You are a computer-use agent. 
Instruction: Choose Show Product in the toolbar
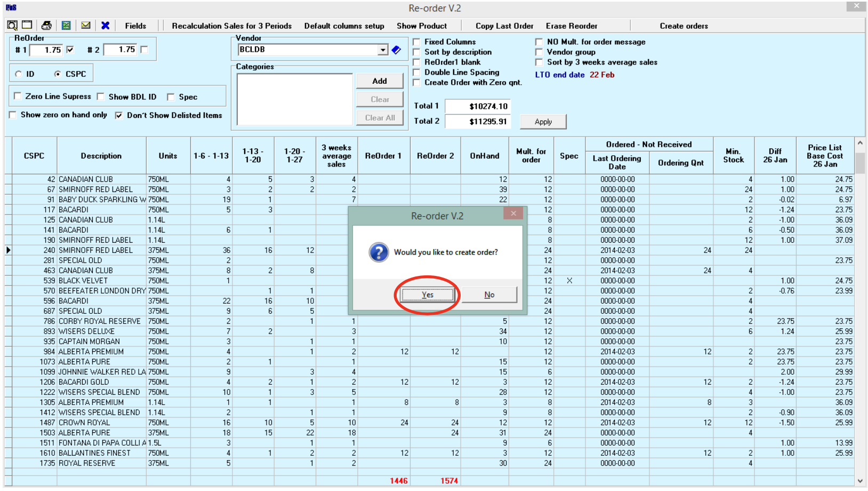[x=422, y=26]
